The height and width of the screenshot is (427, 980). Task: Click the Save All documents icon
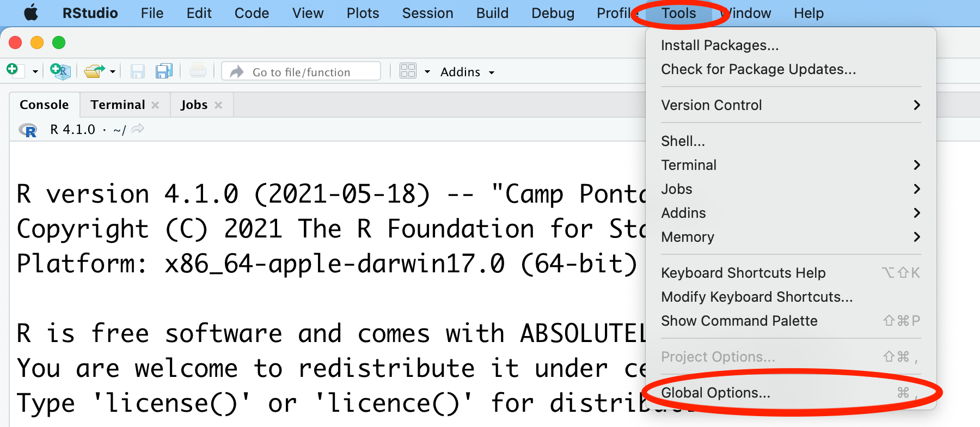(164, 71)
